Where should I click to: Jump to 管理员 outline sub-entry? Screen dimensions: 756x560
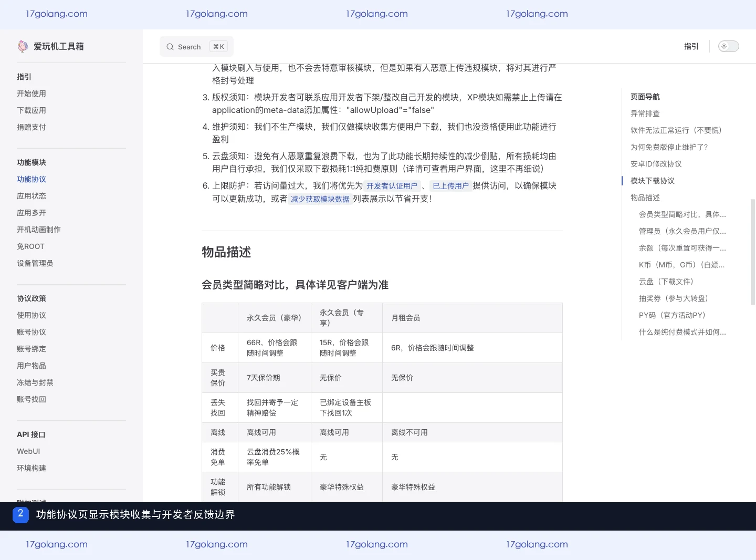(682, 231)
